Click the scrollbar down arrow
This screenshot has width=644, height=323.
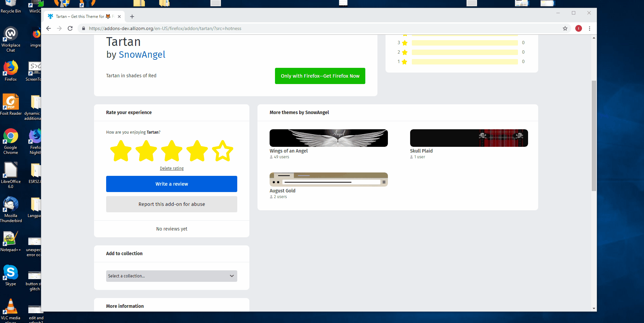coord(594,308)
